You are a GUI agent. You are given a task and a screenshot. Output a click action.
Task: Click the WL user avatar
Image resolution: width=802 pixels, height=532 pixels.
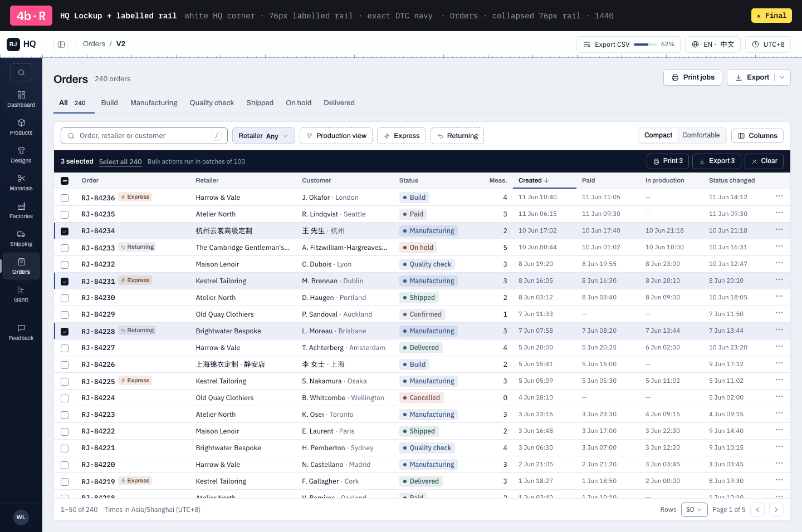21,518
